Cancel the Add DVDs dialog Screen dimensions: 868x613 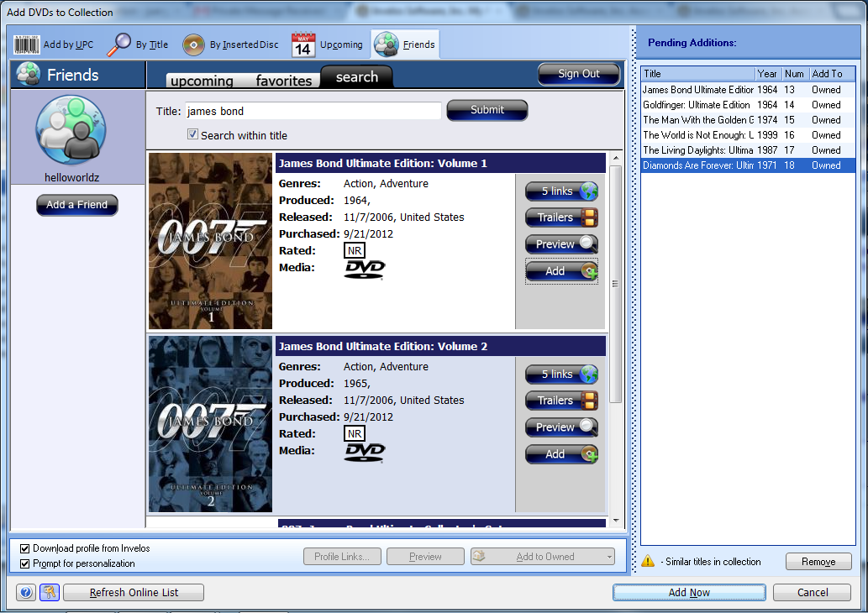click(x=812, y=593)
